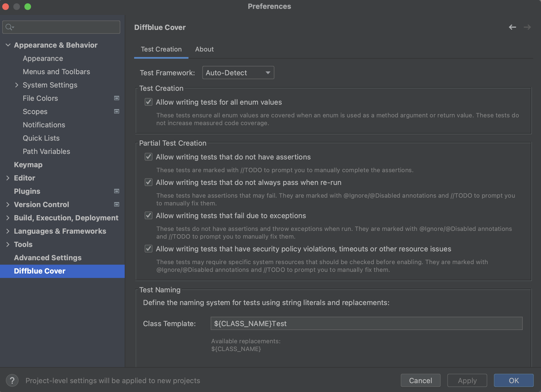Expand the System Settings tree node

[17, 85]
